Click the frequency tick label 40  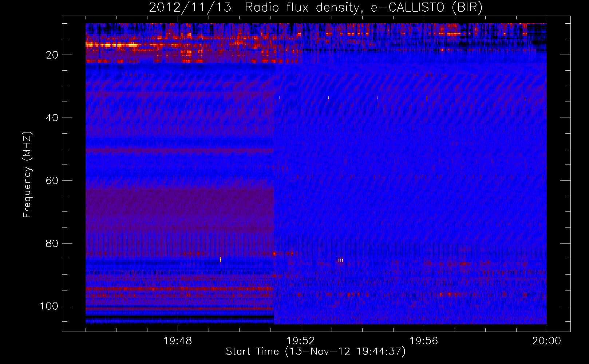(x=52, y=118)
